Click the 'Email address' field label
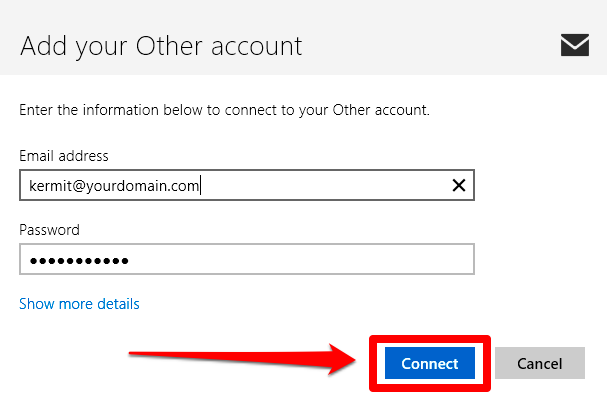Viewport: 607px width, 397px height. point(64,156)
